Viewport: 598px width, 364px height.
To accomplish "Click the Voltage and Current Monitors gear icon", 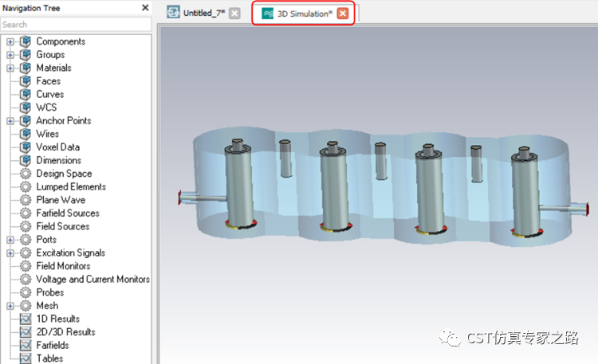I will click(x=26, y=280).
